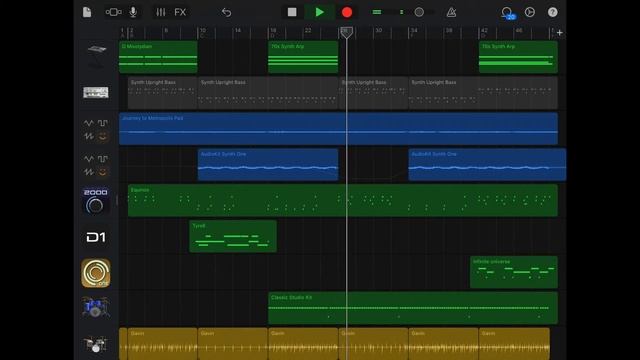
Task: Select the Tyrell region
Action: [x=233, y=236]
